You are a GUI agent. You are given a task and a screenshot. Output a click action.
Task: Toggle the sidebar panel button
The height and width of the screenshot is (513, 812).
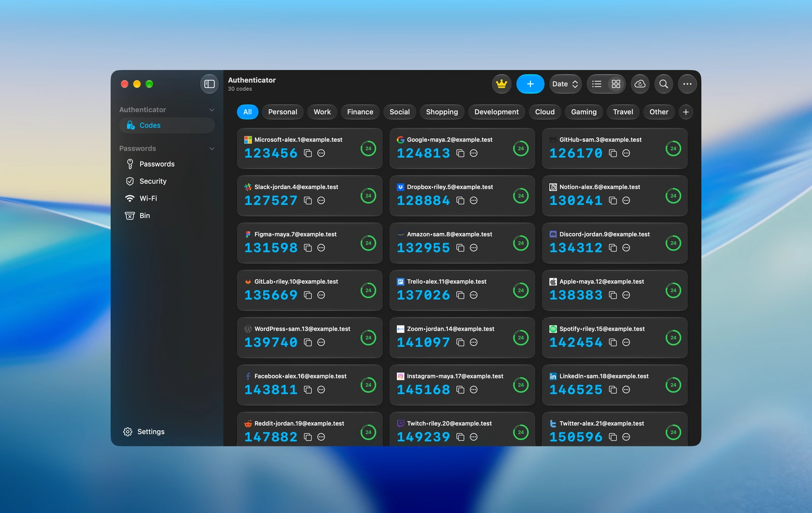[210, 84]
